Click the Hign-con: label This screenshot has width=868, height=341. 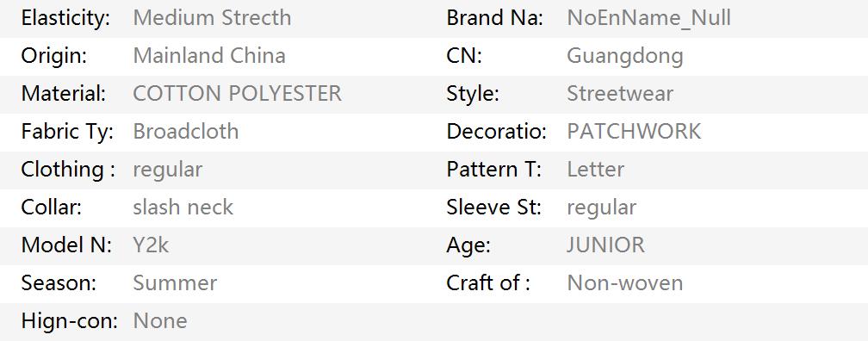(69, 321)
